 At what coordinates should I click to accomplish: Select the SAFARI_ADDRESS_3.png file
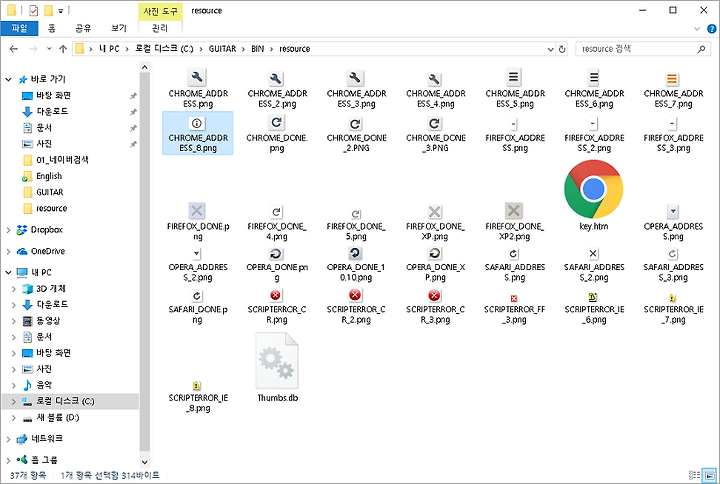[x=673, y=264]
